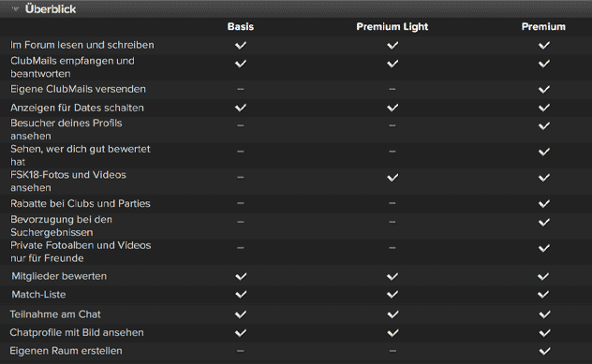This screenshot has height=364, width=592.
Task: Click Basis dash for Besucher deines Profils
Action: point(241,125)
